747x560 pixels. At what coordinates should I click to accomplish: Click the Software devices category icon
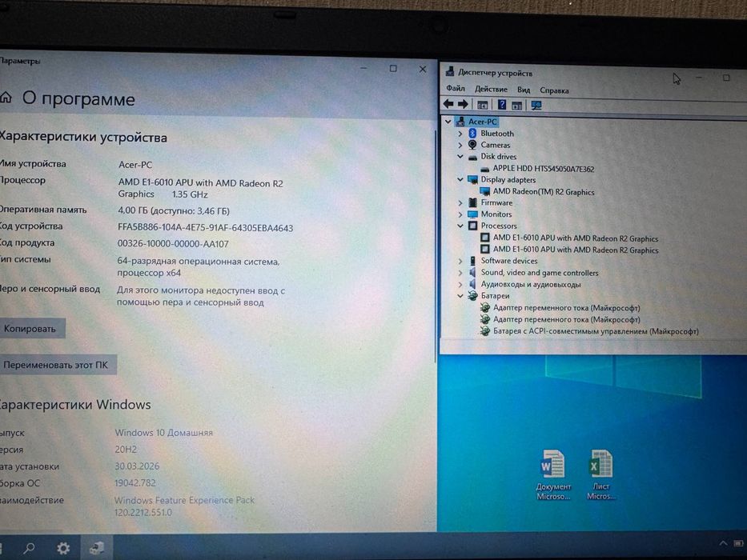click(472, 261)
